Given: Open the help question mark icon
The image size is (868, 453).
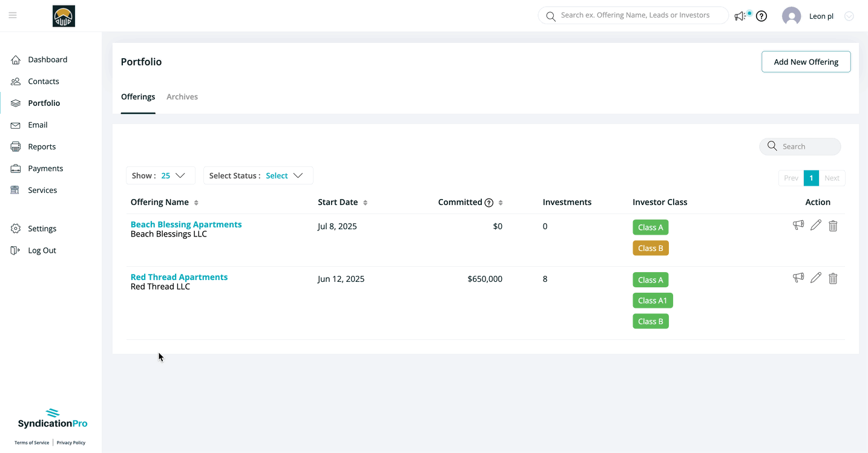Looking at the screenshot, I should point(761,16).
